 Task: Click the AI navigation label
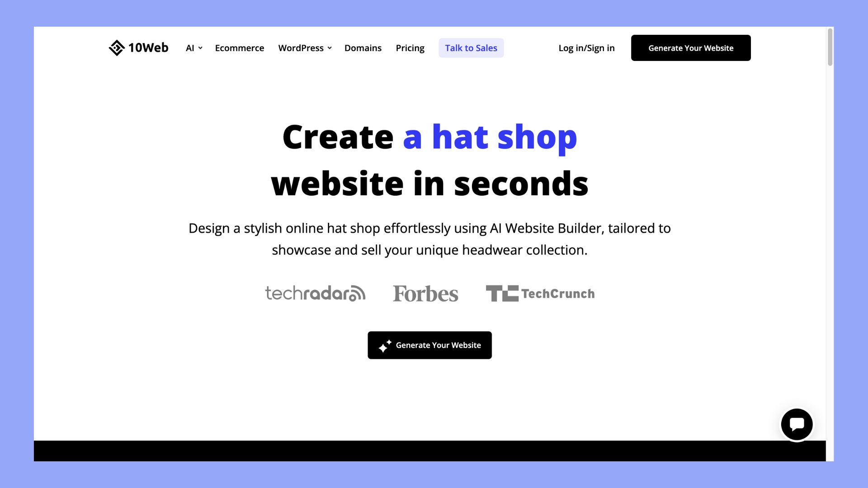[189, 47]
